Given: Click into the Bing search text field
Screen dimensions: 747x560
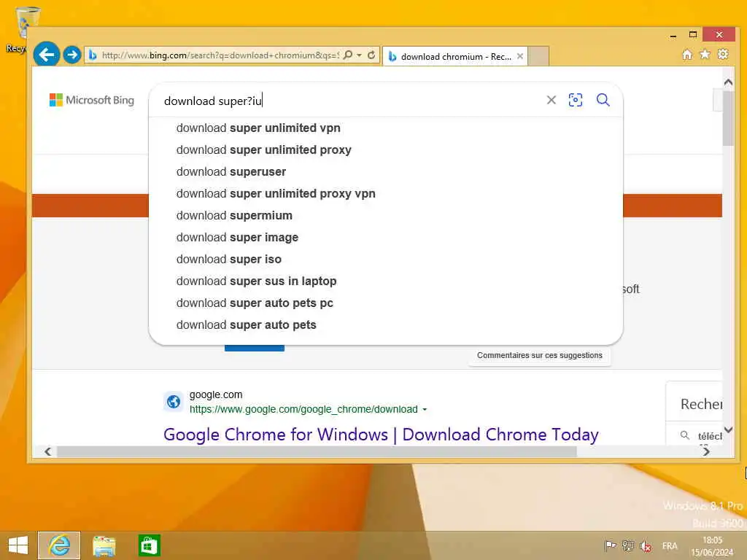Looking at the screenshot, I should pos(350,101).
